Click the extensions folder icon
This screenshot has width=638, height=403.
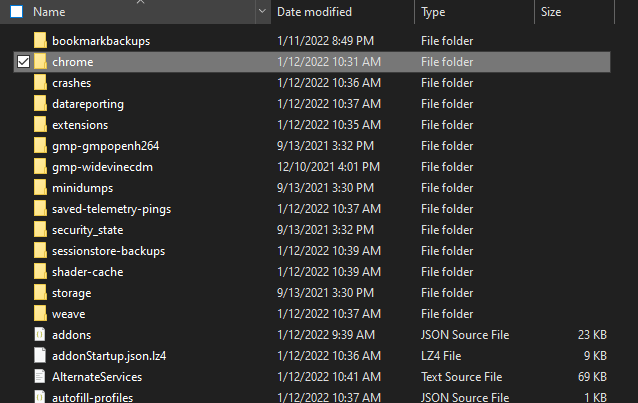[40, 125]
